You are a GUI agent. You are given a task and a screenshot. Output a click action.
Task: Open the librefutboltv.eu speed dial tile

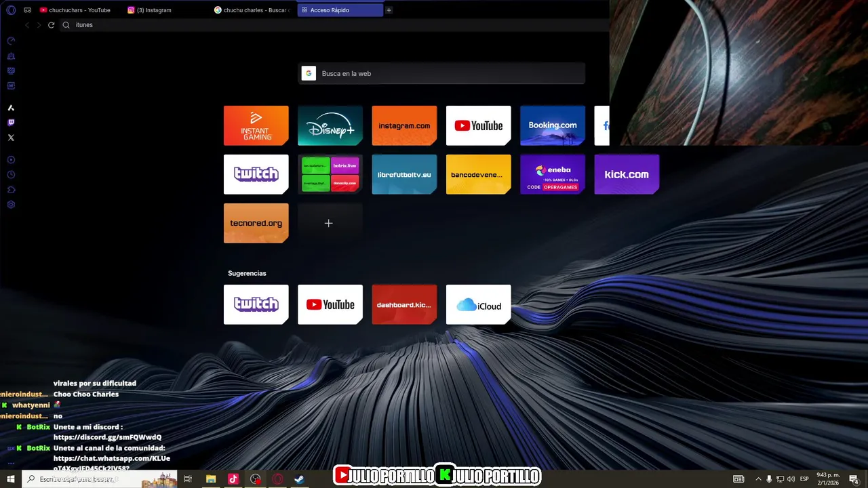coord(404,174)
